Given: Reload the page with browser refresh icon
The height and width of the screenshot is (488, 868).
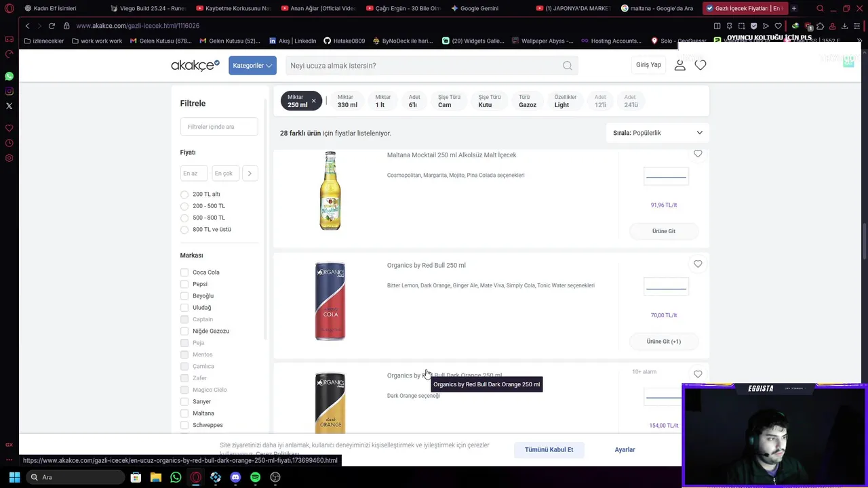Looking at the screenshot, I should click(x=52, y=26).
